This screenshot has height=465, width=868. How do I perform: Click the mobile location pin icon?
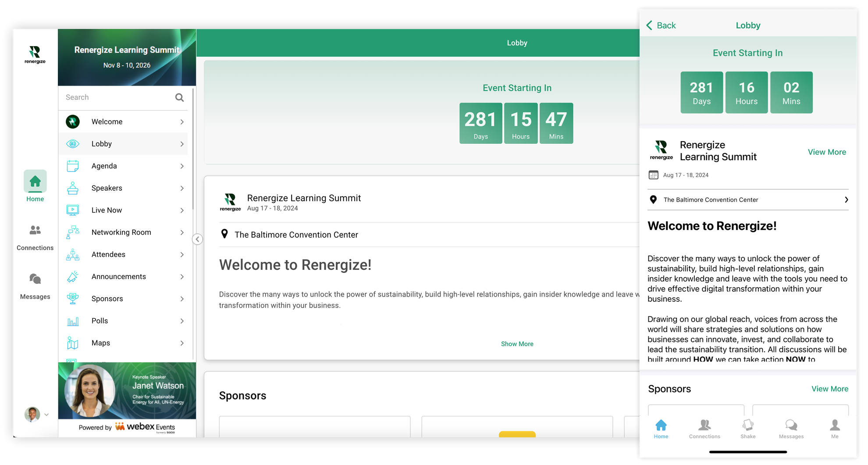[653, 200]
